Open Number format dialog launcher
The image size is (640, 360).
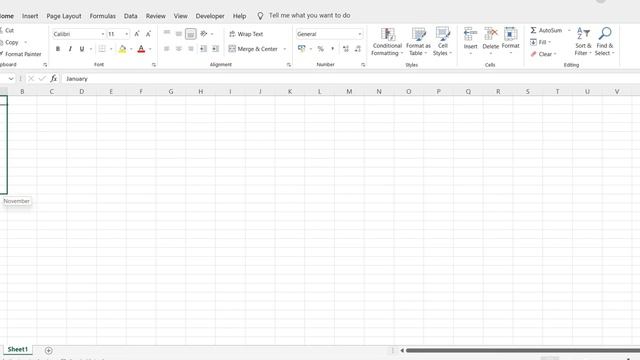point(363,65)
